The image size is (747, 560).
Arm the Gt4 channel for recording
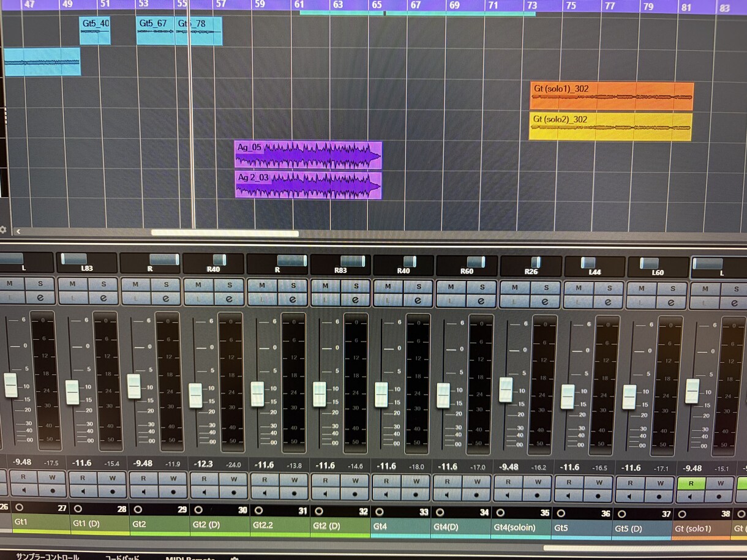415,493
